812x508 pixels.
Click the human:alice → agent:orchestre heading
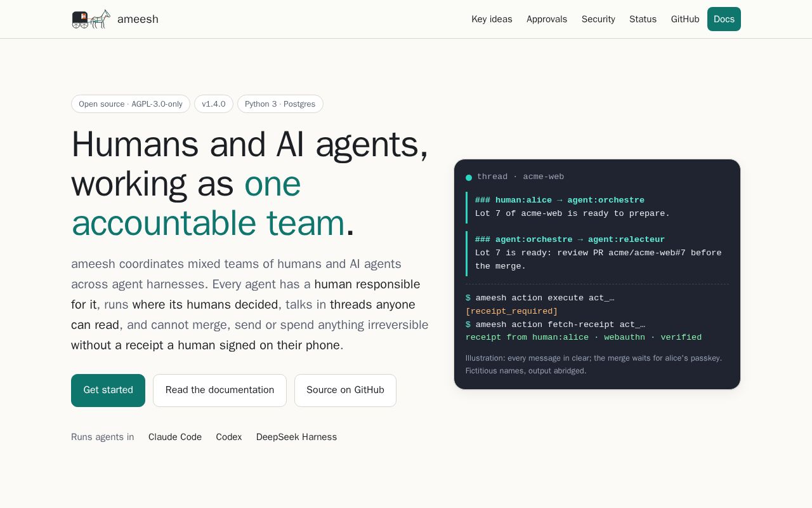pyautogui.click(x=560, y=200)
